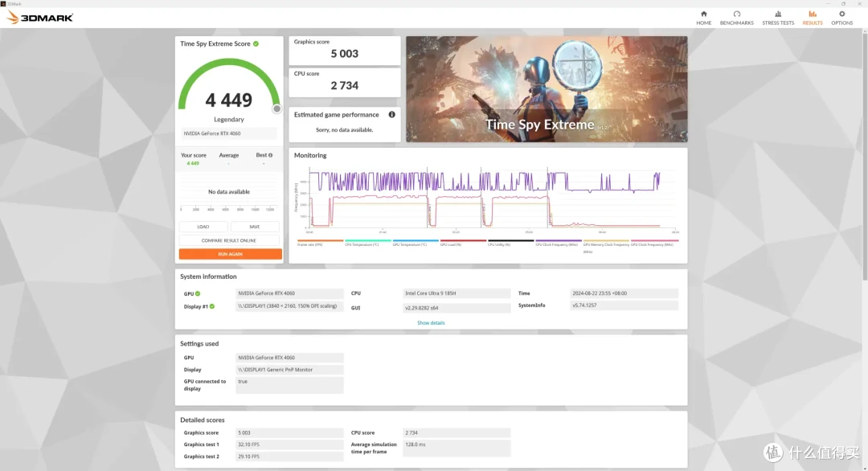Image resolution: width=868 pixels, height=471 pixels.
Task: Click the No data available text
Action: point(228,192)
